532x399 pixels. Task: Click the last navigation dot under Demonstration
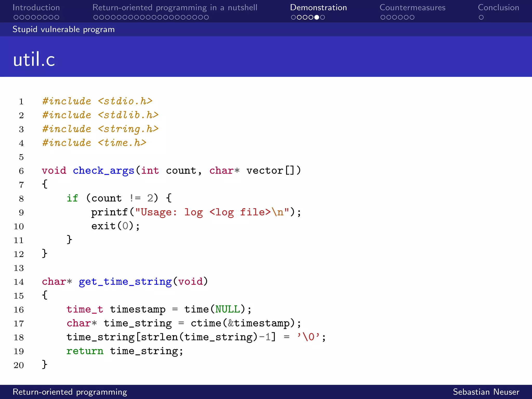click(322, 17)
